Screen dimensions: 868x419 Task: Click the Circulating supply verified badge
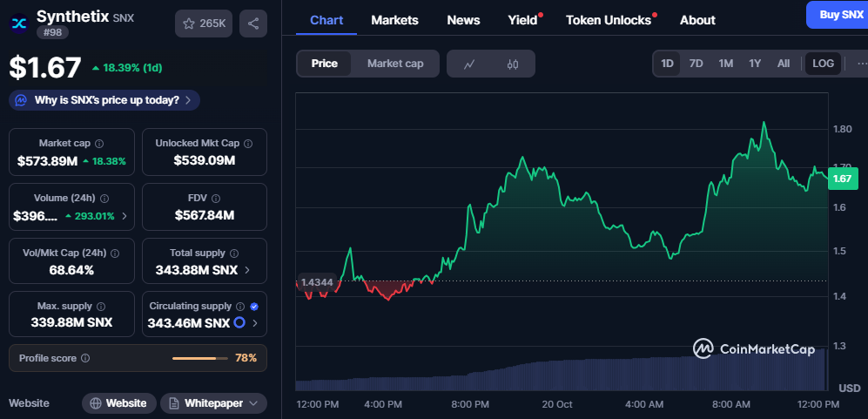[253, 307]
